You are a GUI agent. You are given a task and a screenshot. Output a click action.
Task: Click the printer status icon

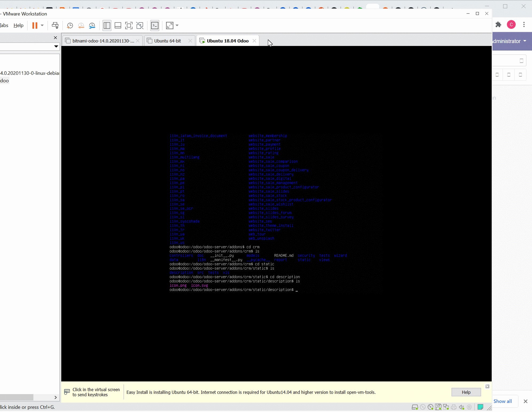pyautogui.click(x=453, y=407)
